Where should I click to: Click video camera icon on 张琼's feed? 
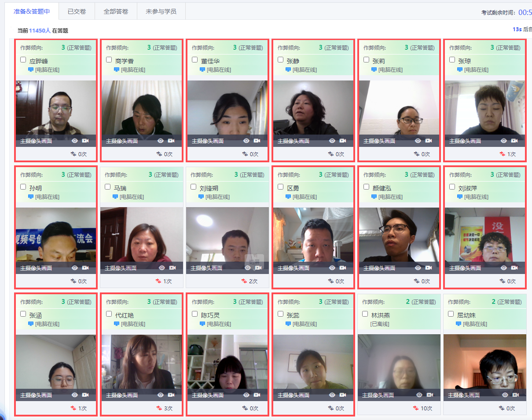pos(514,141)
